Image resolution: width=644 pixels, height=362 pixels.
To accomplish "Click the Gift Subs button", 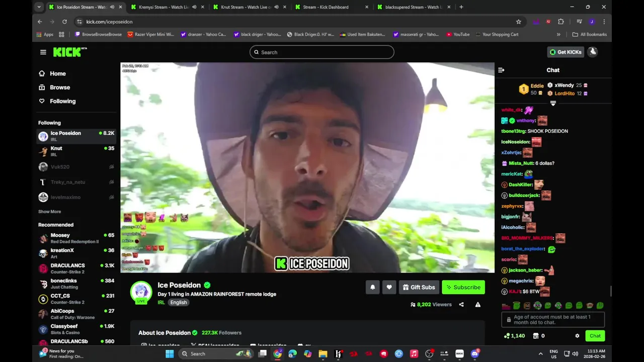I will (x=419, y=287).
